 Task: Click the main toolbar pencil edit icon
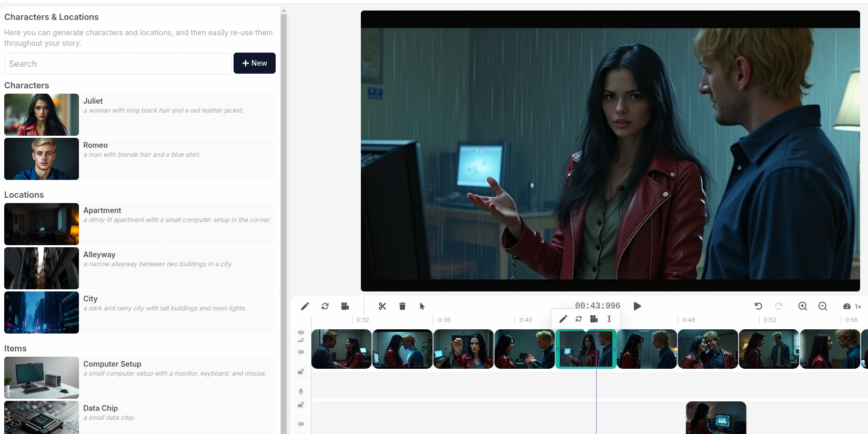click(305, 306)
